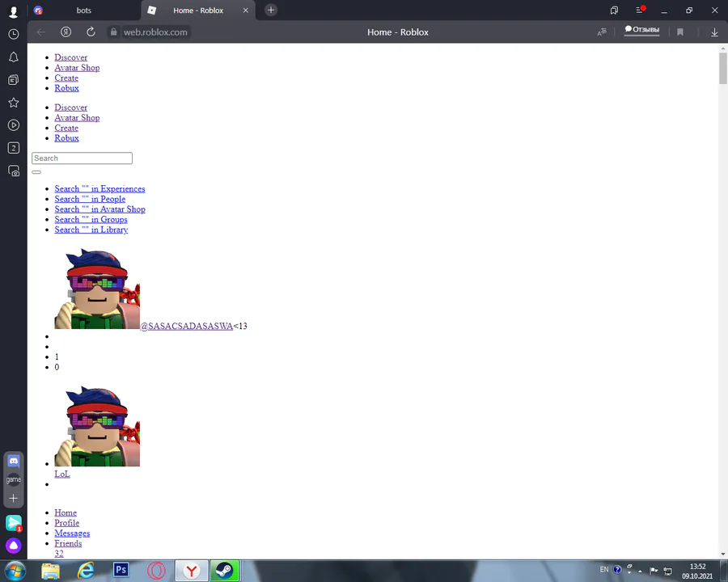Open the History clock icon in sidebar

coord(14,34)
